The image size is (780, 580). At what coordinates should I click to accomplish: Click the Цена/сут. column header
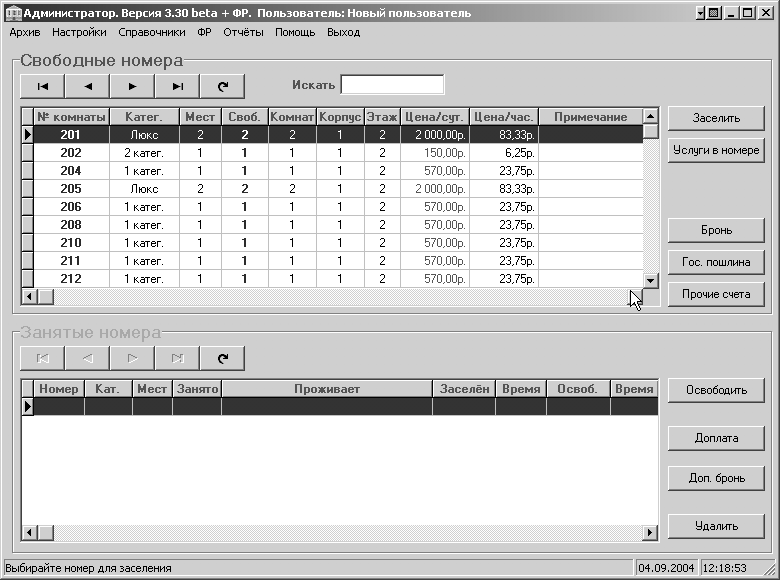435,117
